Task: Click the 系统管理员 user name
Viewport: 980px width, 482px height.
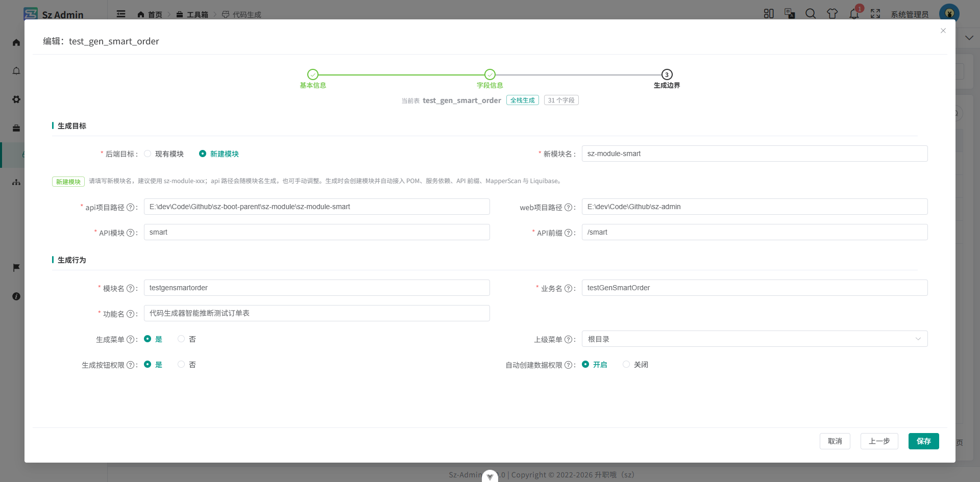Action: (x=910, y=14)
